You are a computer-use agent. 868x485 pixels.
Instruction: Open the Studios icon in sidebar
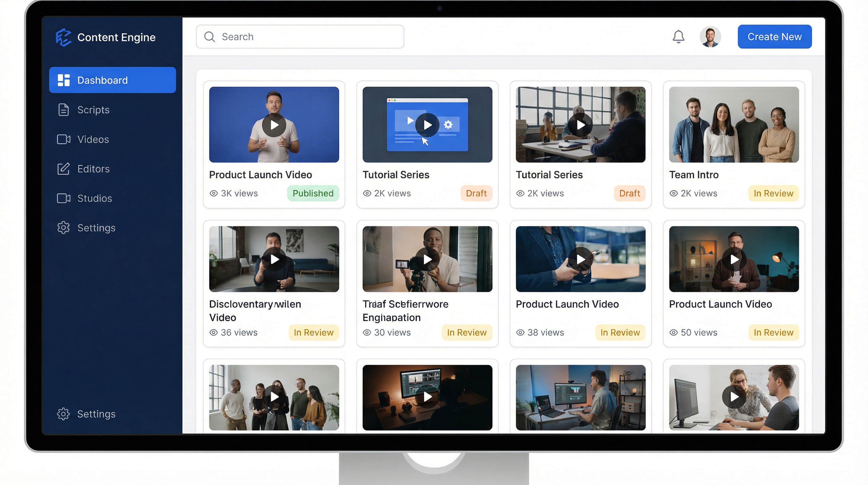click(64, 198)
